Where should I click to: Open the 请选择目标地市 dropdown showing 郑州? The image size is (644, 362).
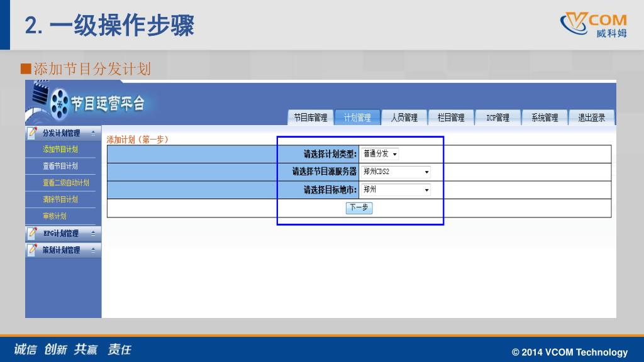[396, 190]
